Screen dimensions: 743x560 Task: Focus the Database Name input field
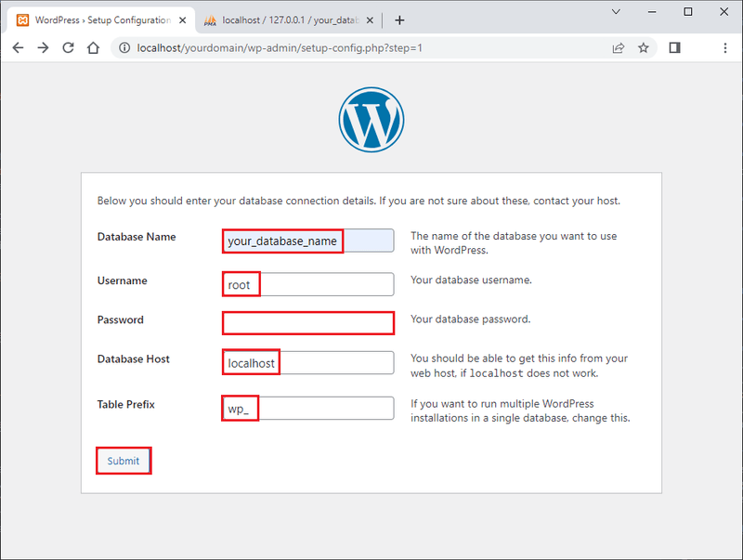[307, 240]
